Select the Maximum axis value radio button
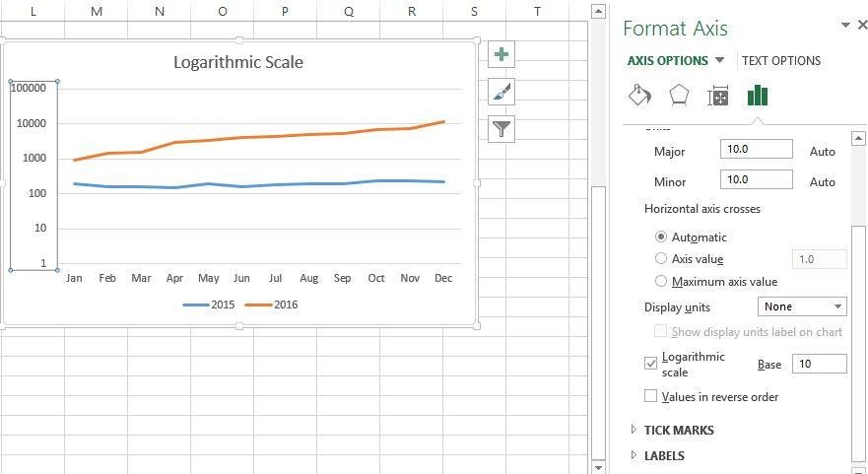Image resolution: width=868 pixels, height=474 pixels. pos(660,281)
